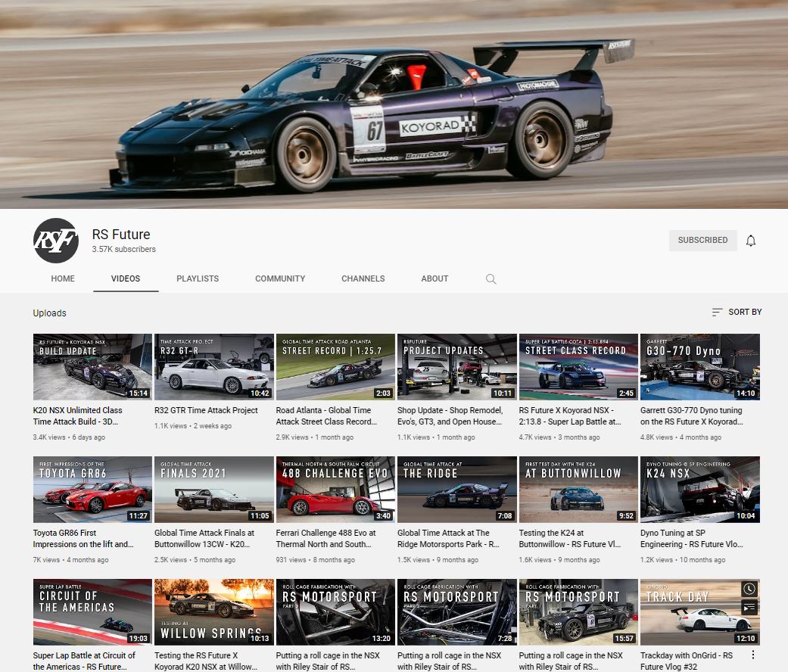
Task: Click the 15:14 duration badge on Build Update
Action: coord(139,394)
